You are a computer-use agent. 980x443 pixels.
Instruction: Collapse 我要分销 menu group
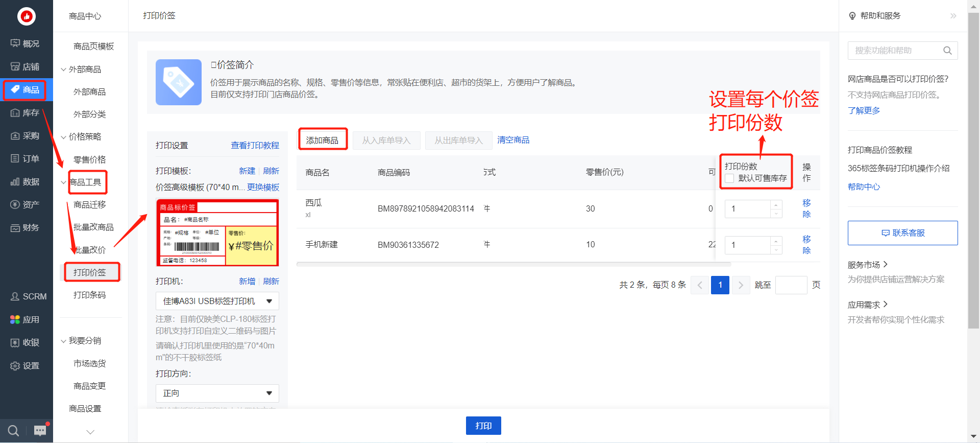point(64,341)
